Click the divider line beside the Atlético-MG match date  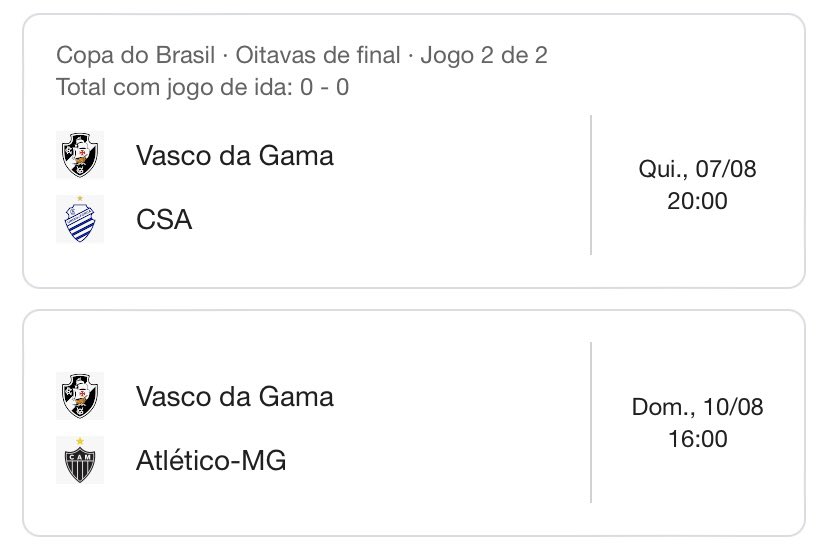pos(591,422)
